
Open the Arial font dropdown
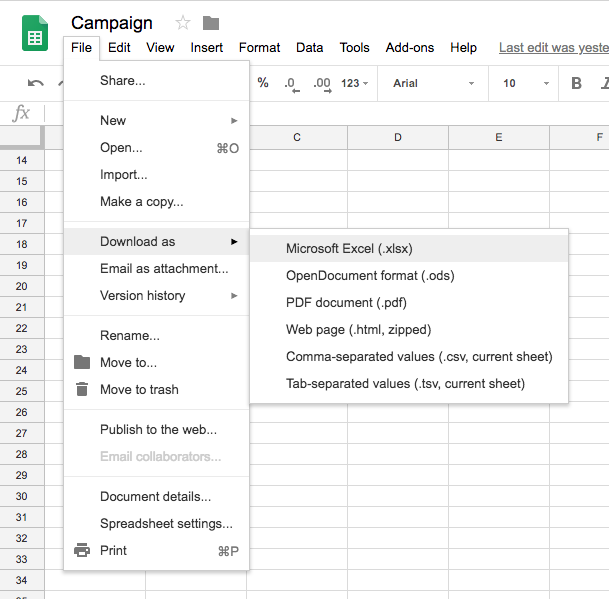pos(433,83)
